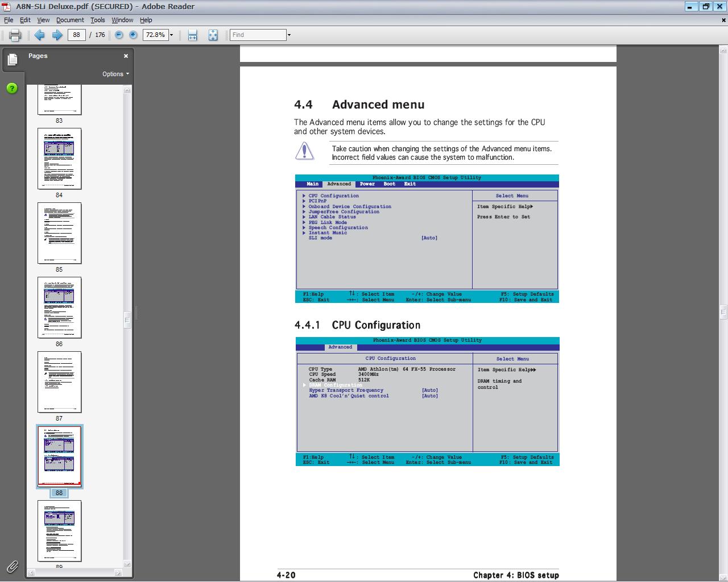Open the File menu

pyautogui.click(x=9, y=20)
